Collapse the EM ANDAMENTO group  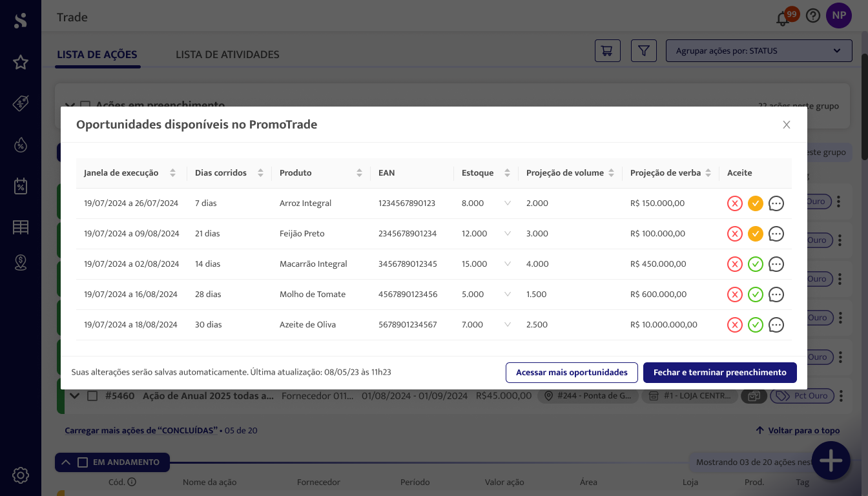(66, 462)
